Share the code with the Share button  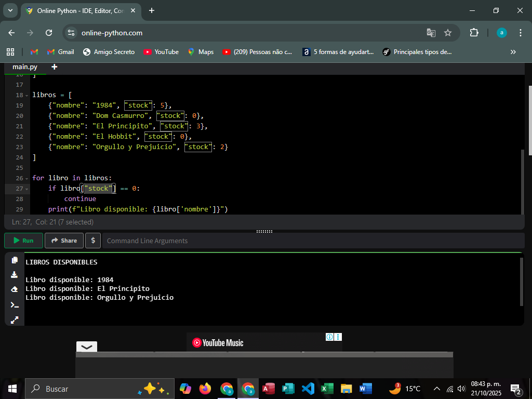(x=64, y=241)
